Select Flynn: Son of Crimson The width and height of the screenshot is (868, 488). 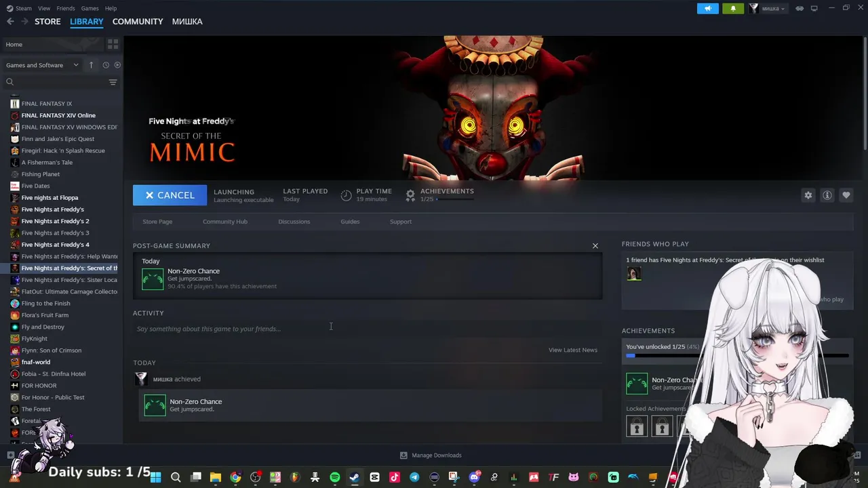(52, 350)
